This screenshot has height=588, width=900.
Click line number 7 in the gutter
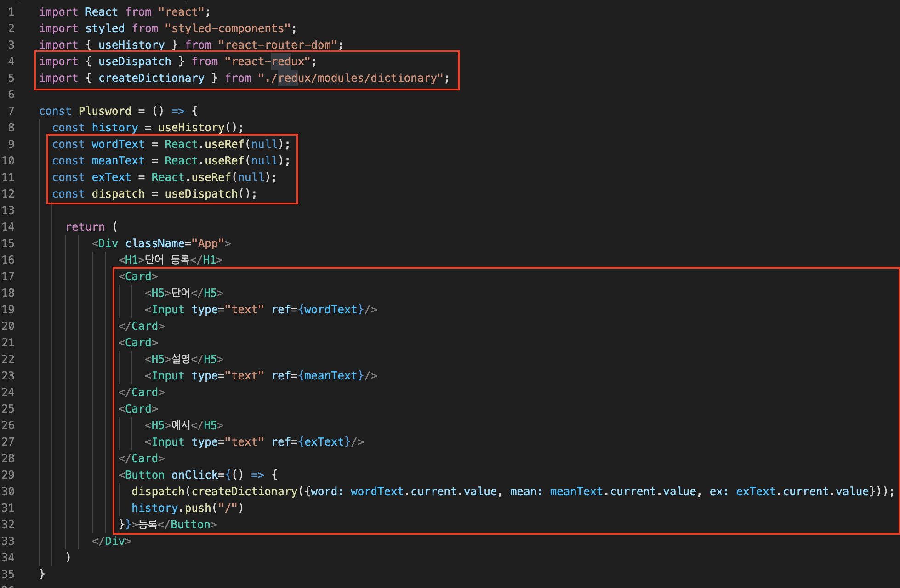(11, 111)
